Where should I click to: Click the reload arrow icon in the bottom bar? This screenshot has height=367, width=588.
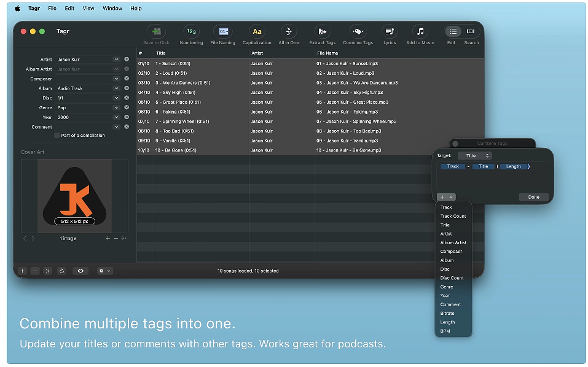click(62, 271)
